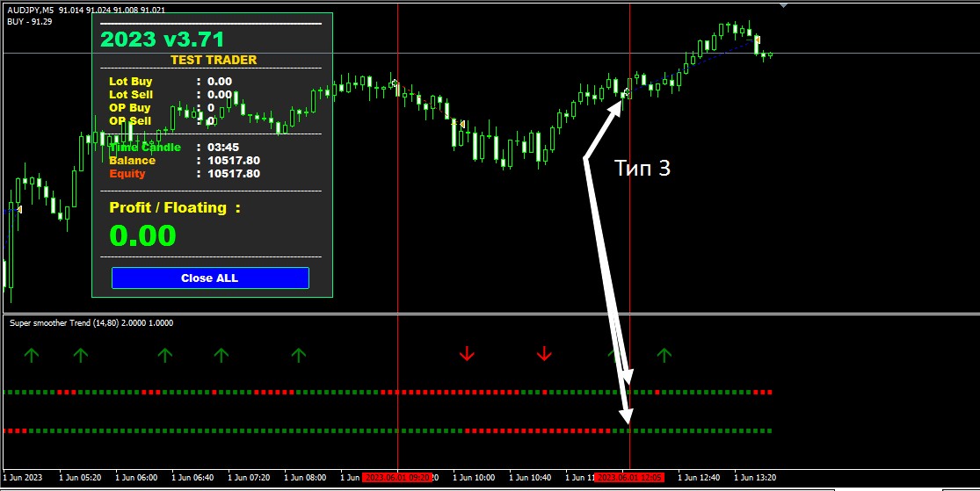
Task: Click the Time Candle label
Action: 145,148
